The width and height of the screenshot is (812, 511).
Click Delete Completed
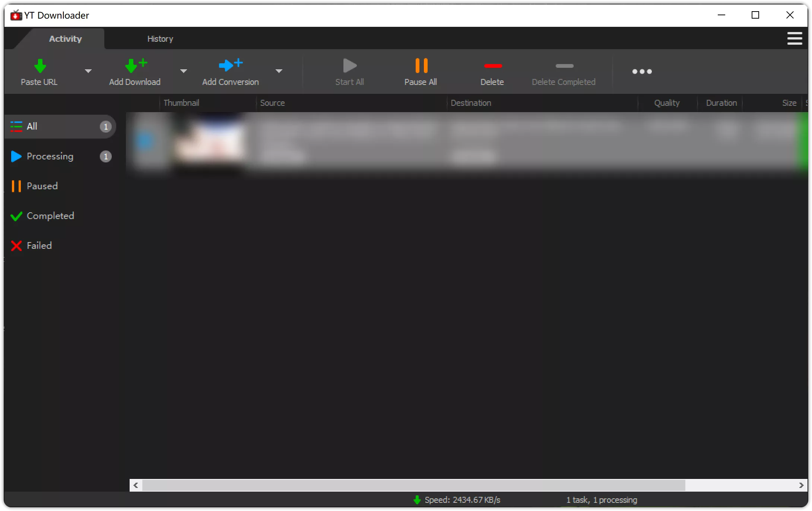click(564, 72)
